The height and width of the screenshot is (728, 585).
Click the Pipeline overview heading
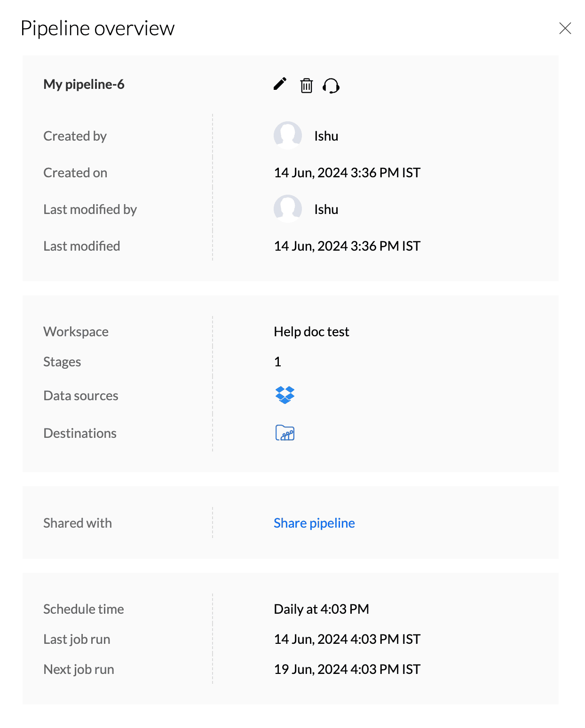(98, 28)
